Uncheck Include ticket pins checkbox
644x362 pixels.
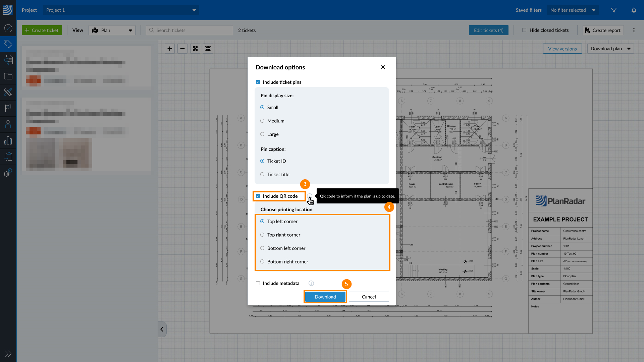pyautogui.click(x=258, y=82)
